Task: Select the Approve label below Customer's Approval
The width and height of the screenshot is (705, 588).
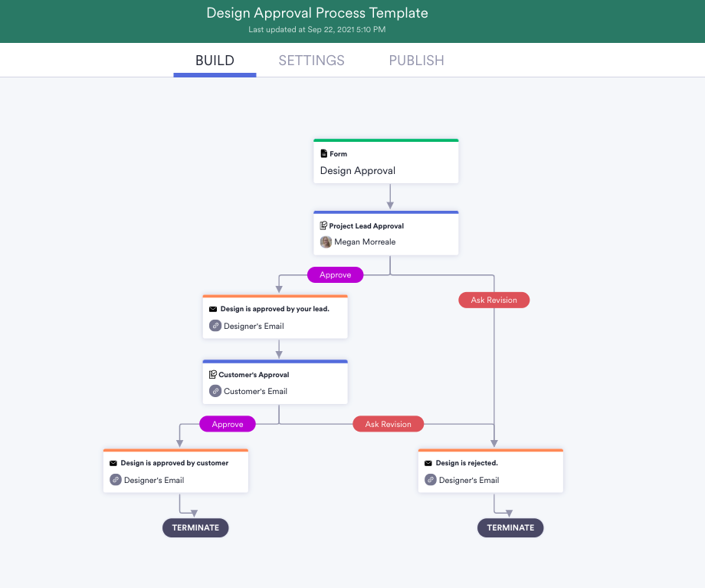Action: tap(228, 424)
